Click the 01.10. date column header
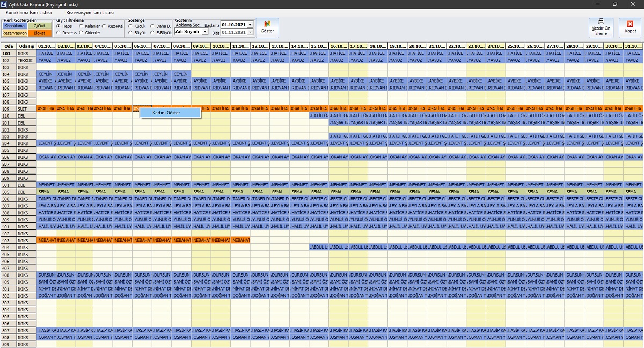644x348 pixels. (x=46, y=46)
